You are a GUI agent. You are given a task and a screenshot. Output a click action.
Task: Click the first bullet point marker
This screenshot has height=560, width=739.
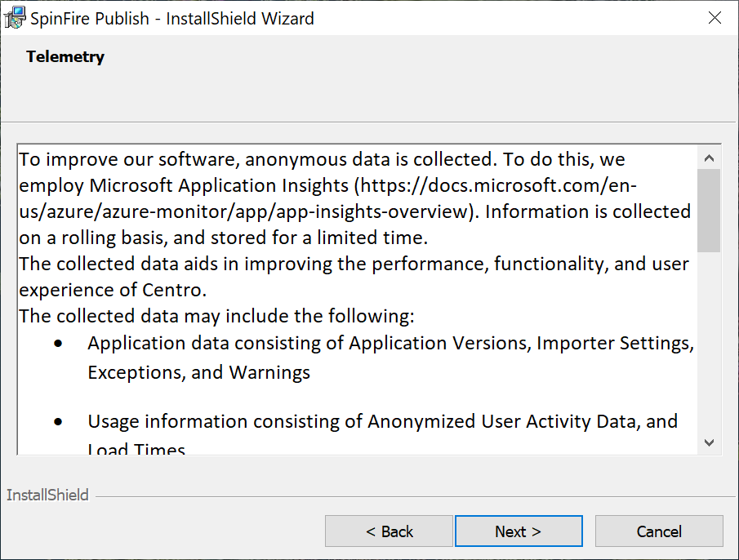pos(58,344)
